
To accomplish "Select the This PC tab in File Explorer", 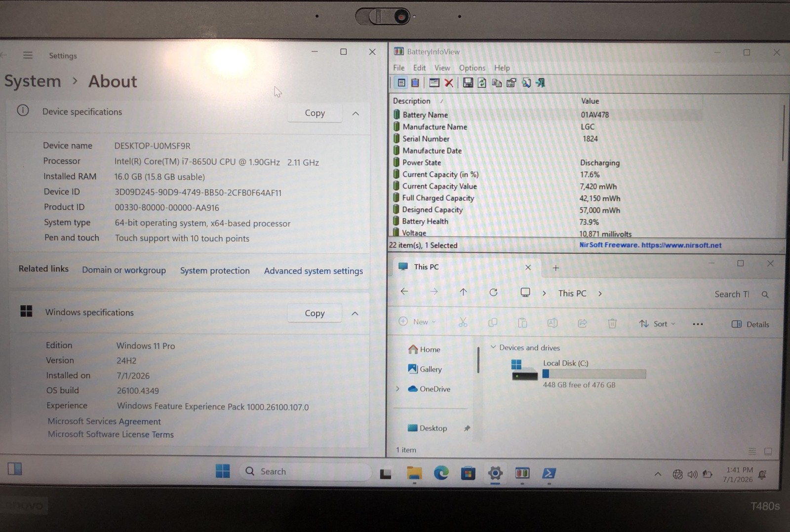I will [x=466, y=267].
